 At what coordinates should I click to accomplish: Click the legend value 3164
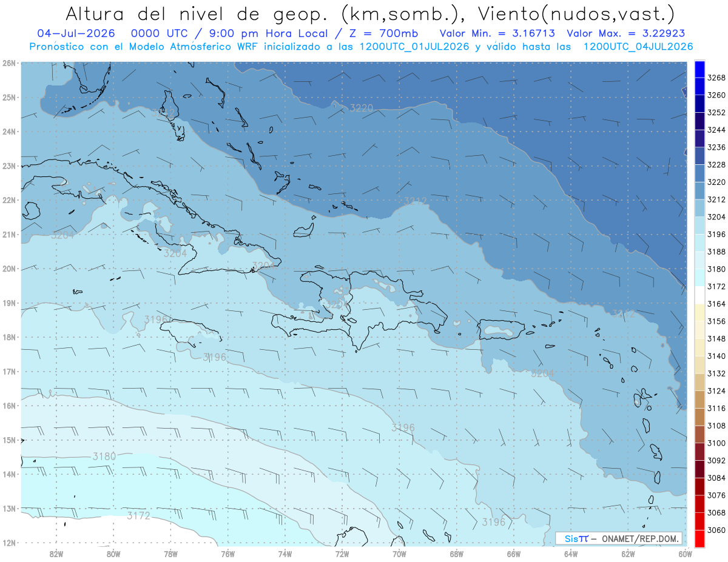[716, 304]
